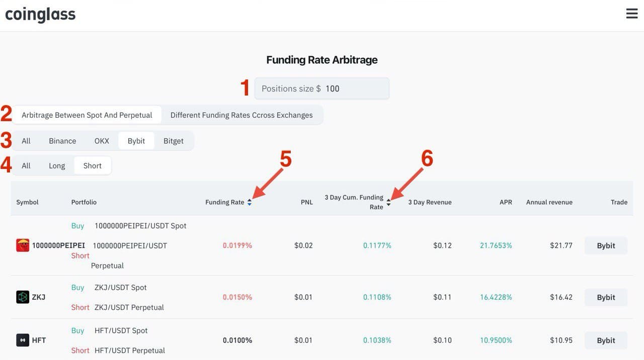Sort by 3 Day Cum. Funding Rate arrows

[x=388, y=202]
